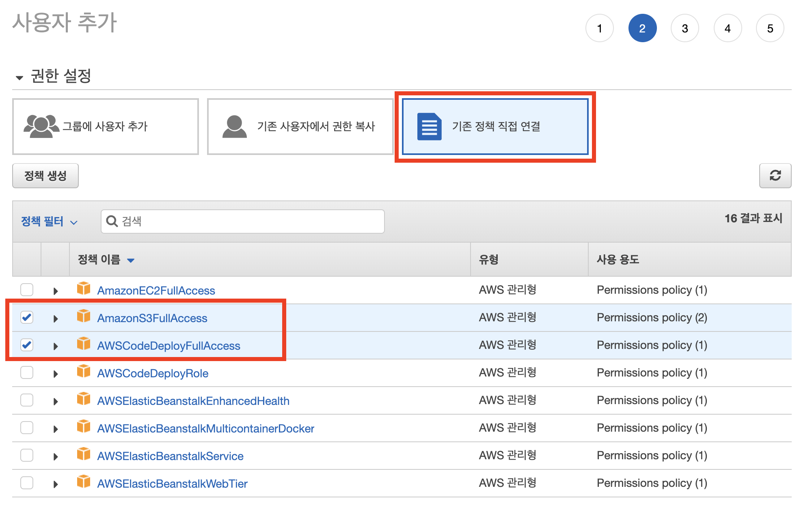Collapse the 권한 설정 section
Viewport: 812px width, 512px height.
tap(19, 77)
